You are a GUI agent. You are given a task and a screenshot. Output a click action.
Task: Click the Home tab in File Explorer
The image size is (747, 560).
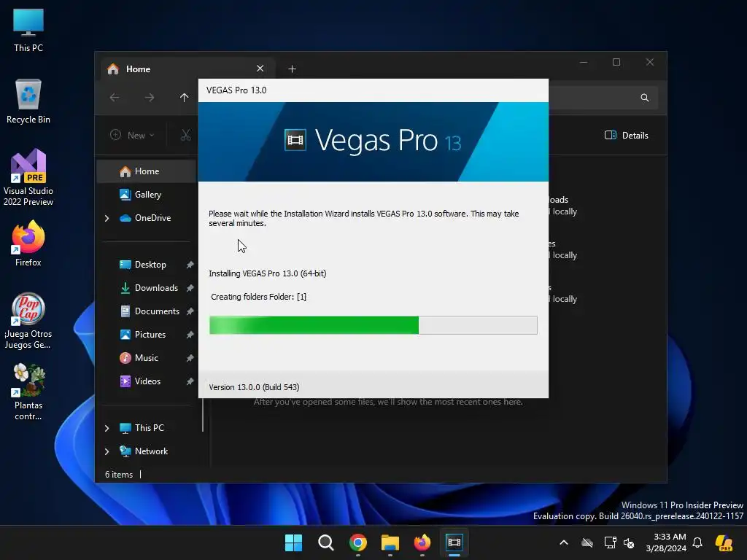[187, 69]
